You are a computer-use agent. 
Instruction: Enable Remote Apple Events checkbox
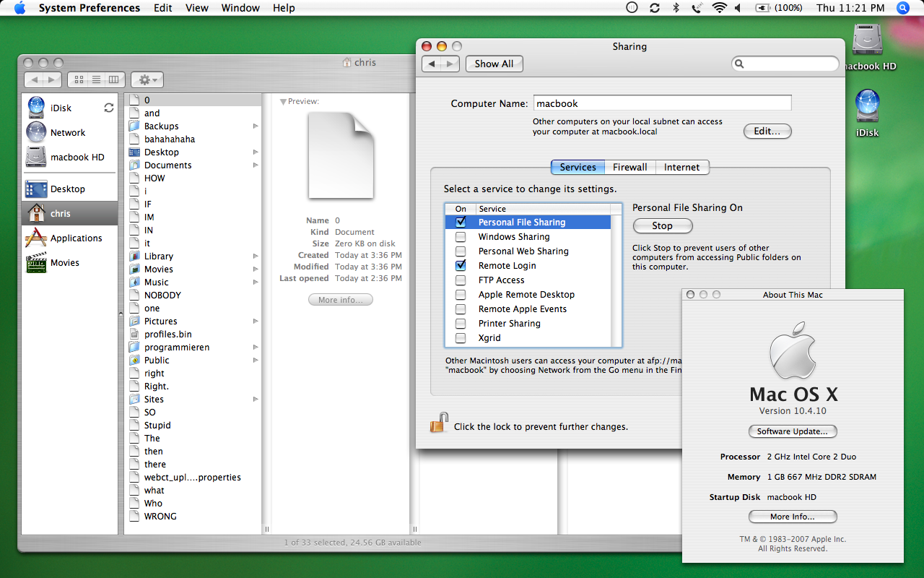[461, 309]
